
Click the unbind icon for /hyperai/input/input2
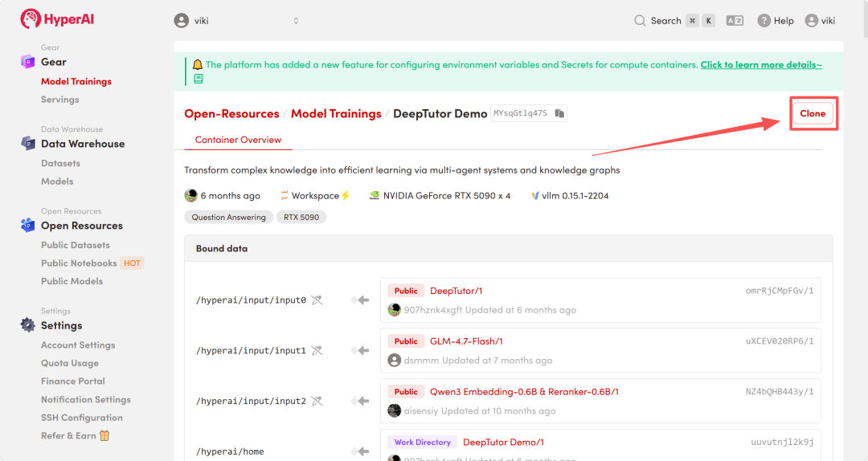pyautogui.click(x=317, y=401)
